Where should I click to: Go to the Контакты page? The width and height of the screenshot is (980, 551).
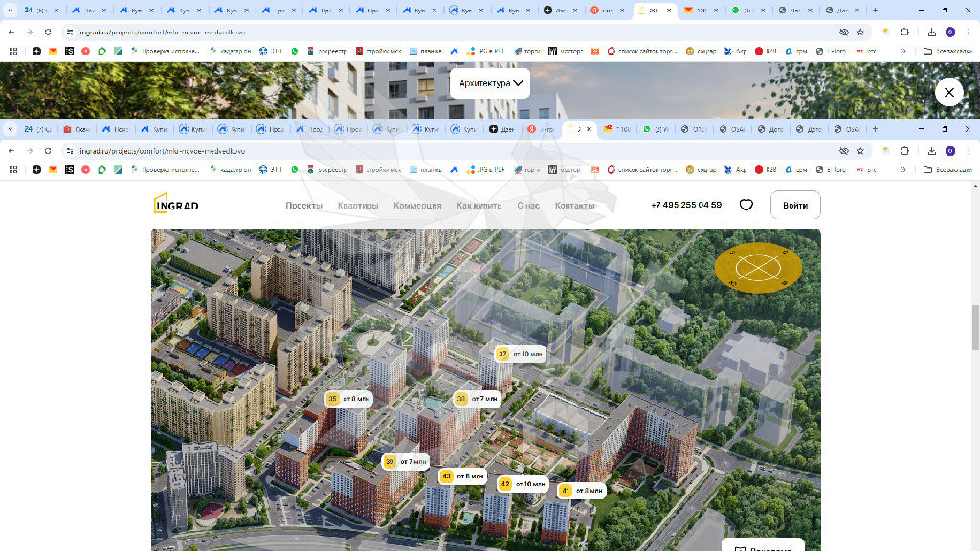575,206
